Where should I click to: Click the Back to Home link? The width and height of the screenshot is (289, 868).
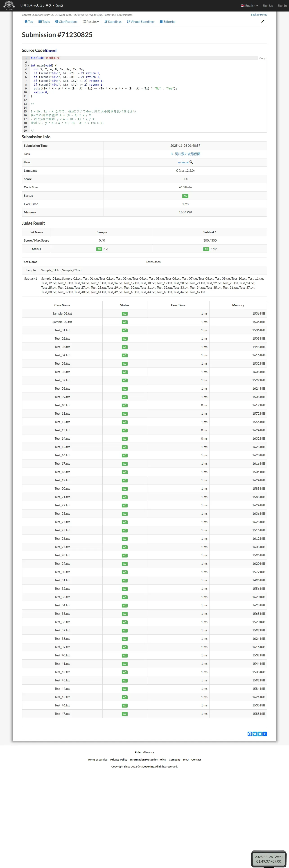259,15
